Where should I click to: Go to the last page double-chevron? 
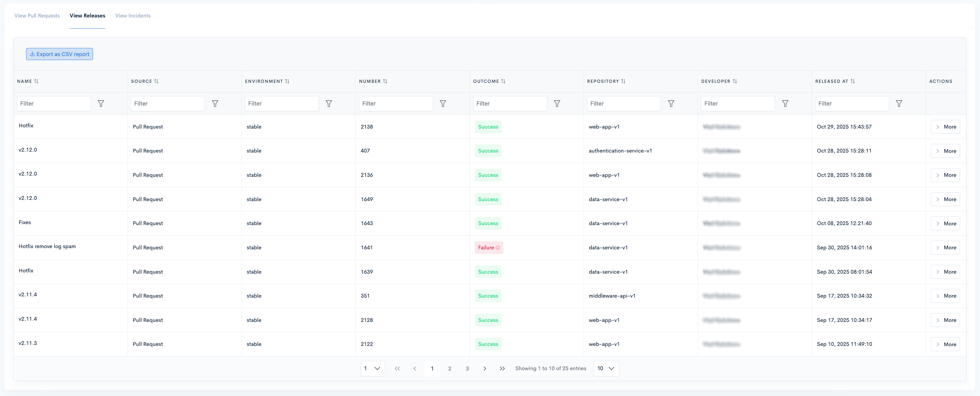pyautogui.click(x=502, y=368)
